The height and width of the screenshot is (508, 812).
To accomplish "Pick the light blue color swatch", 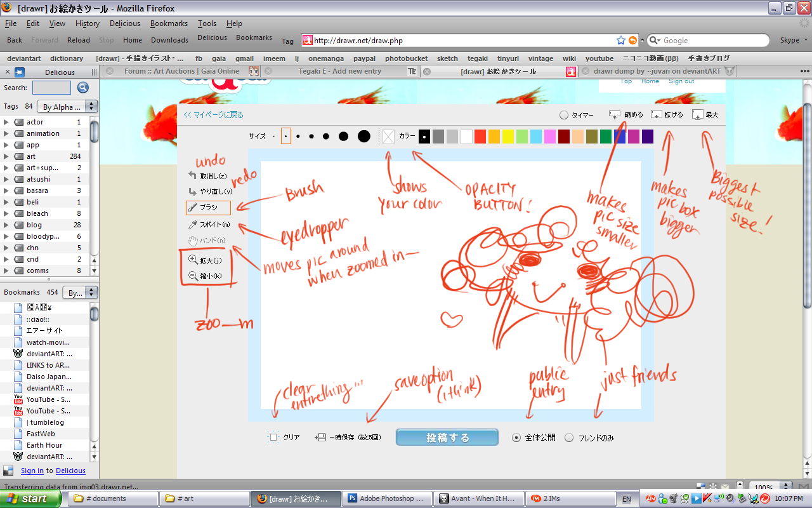I will (536, 136).
